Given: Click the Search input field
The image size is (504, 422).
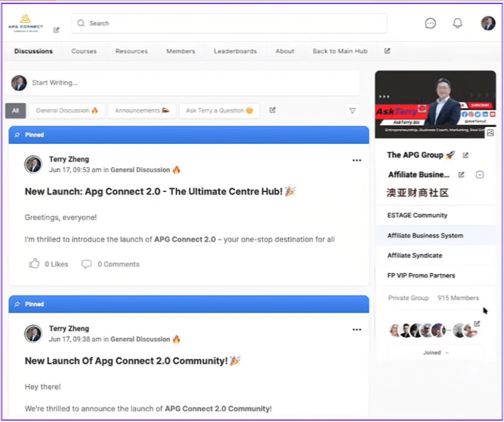Looking at the screenshot, I should pyautogui.click(x=229, y=23).
